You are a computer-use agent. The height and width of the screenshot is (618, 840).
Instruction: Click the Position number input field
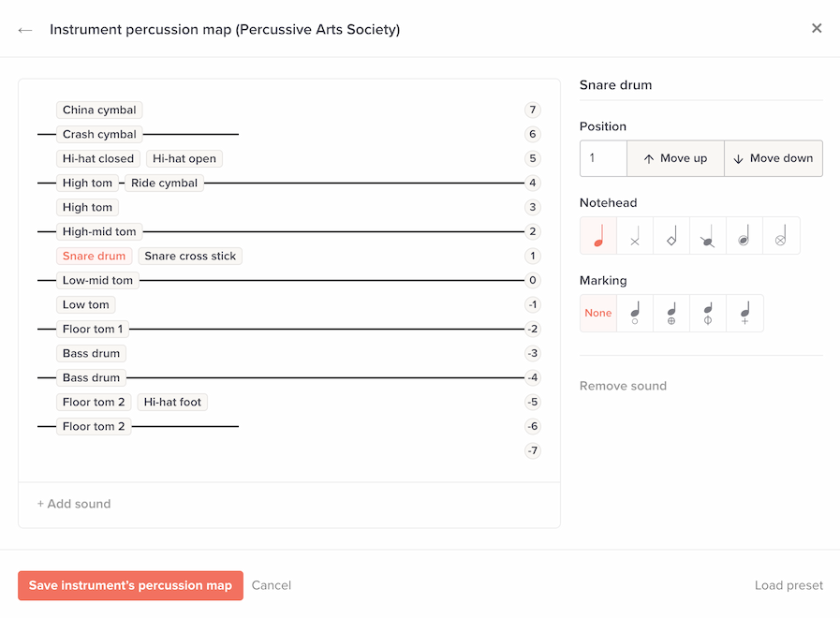pos(603,158)
